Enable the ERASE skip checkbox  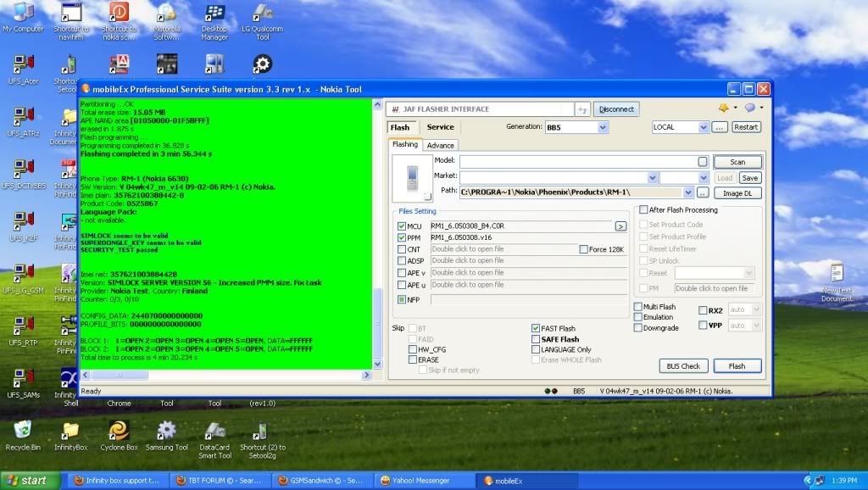(x=413, y=360)
